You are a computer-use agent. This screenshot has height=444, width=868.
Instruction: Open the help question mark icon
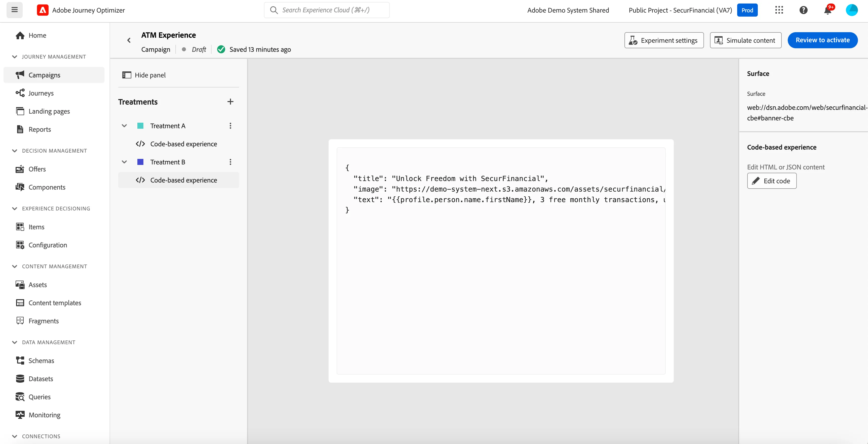[x=803, y=10]
